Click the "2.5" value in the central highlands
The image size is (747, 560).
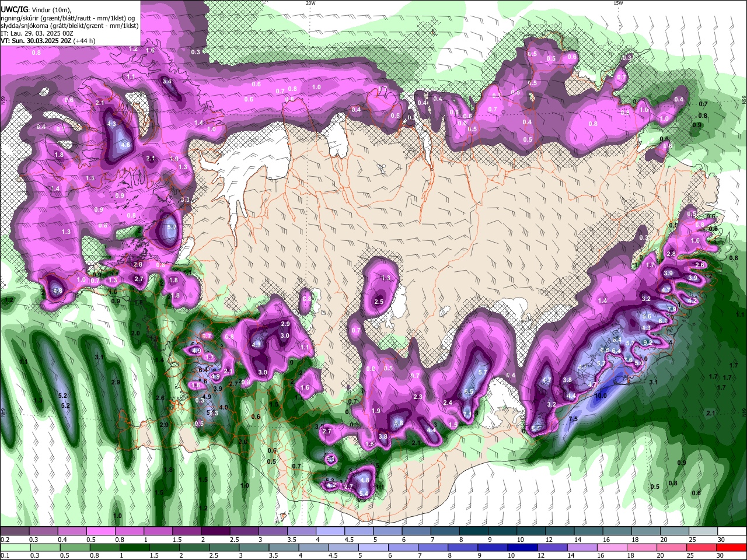pyautogui.click(x=379, y=302)
